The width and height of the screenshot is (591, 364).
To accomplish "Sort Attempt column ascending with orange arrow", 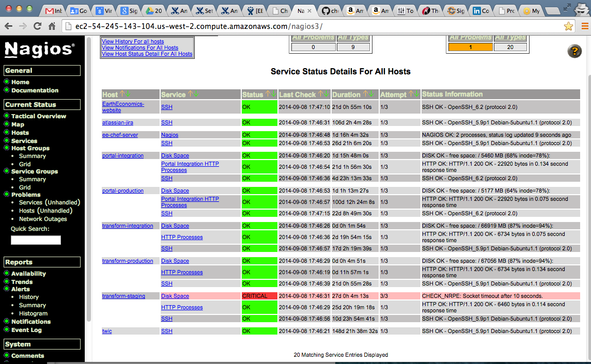I will (x=411, y=94).
